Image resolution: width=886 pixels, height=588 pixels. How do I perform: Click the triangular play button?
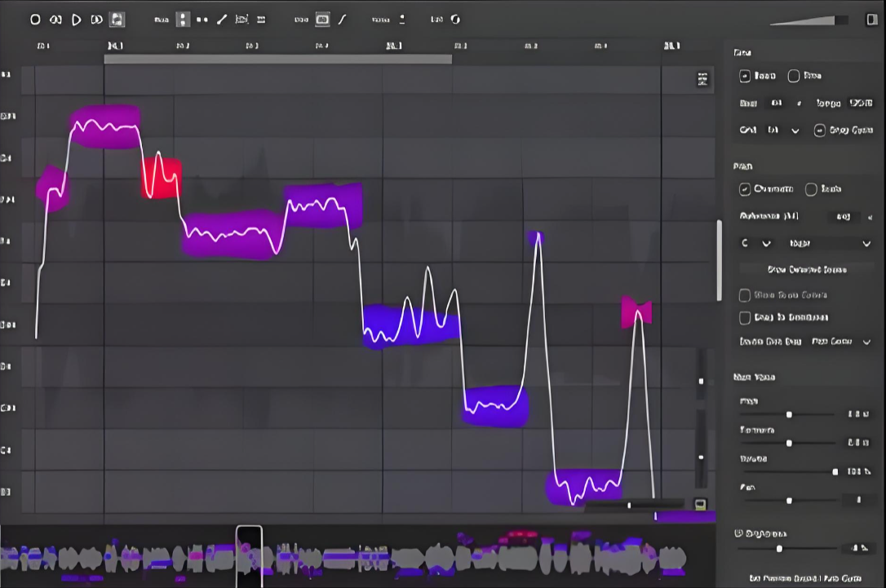tap(76, 20)
